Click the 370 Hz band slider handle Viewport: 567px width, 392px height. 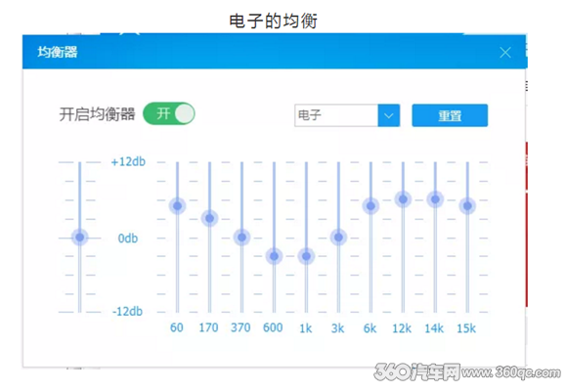pos(241,238)
